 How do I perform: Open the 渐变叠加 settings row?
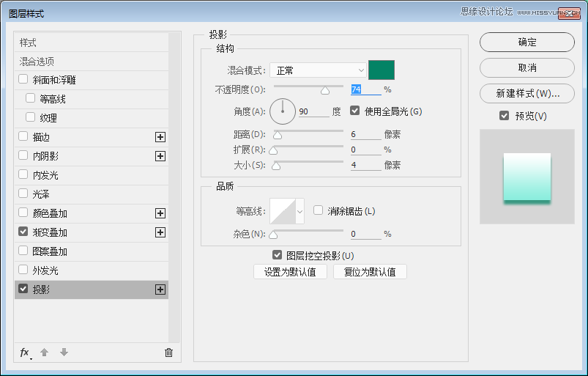(x=91, y=232)
